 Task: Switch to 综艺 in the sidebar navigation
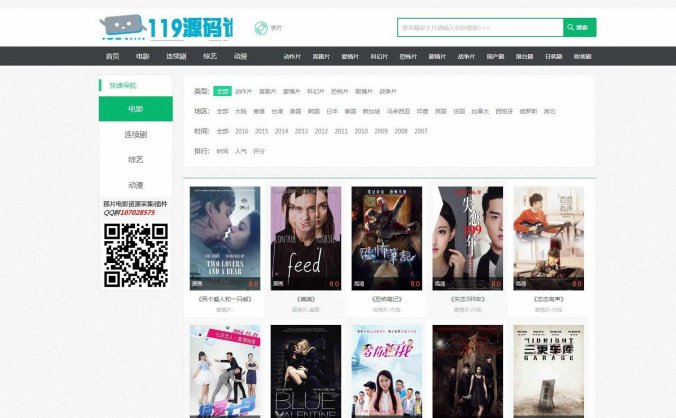point(135,159)
